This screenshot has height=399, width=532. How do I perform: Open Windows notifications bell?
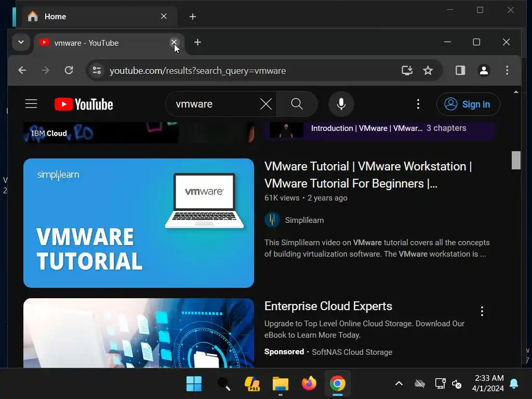point(514,384)
